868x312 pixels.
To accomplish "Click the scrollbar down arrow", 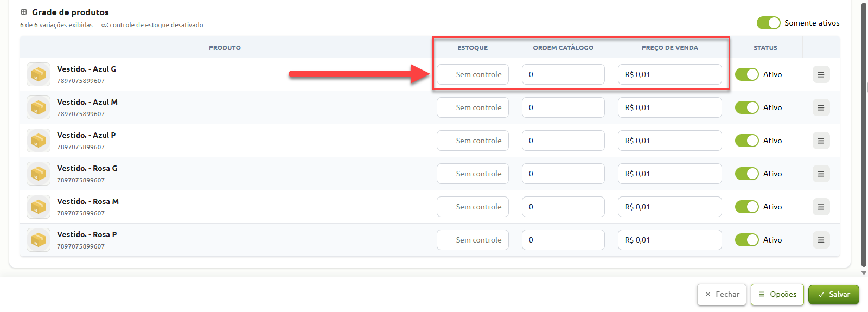I will 864,273.
